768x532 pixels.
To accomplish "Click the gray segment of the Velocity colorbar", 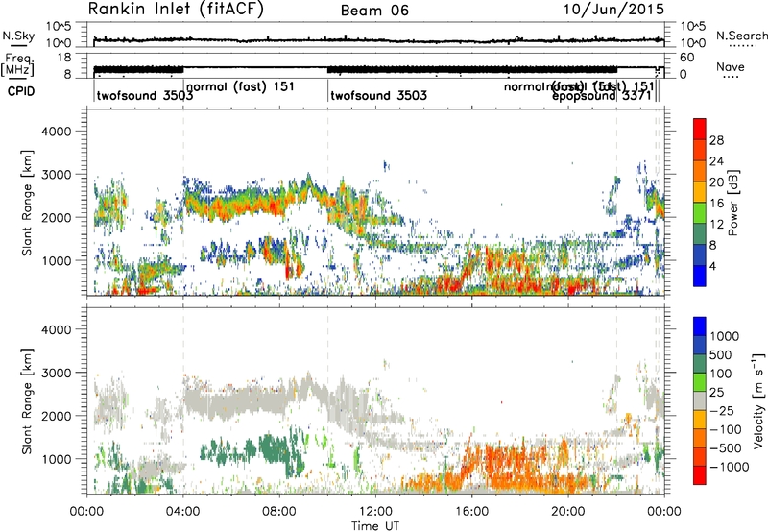I will 700,400.
